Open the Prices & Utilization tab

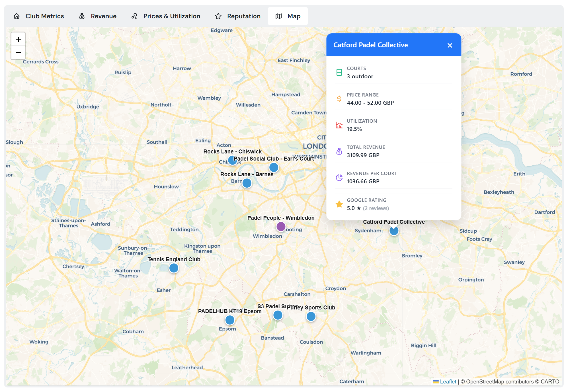[171, 16]
